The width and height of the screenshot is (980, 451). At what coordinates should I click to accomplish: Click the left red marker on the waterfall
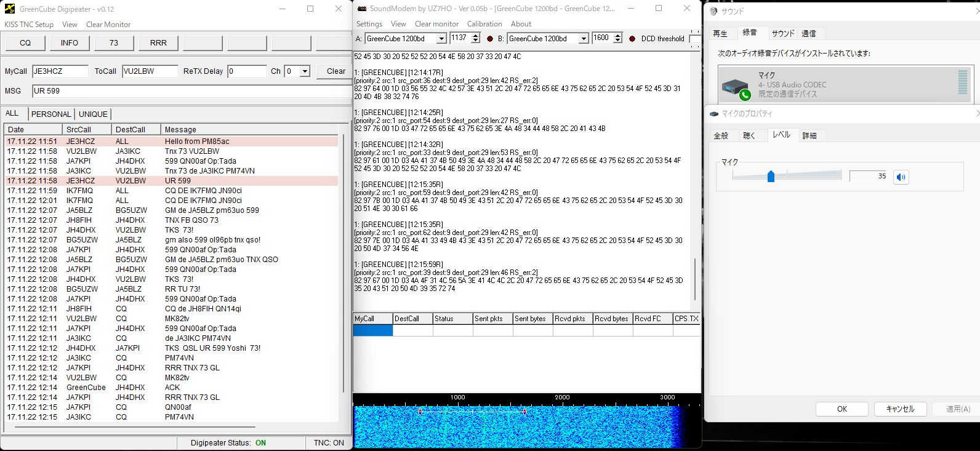[x=420, y=411]
